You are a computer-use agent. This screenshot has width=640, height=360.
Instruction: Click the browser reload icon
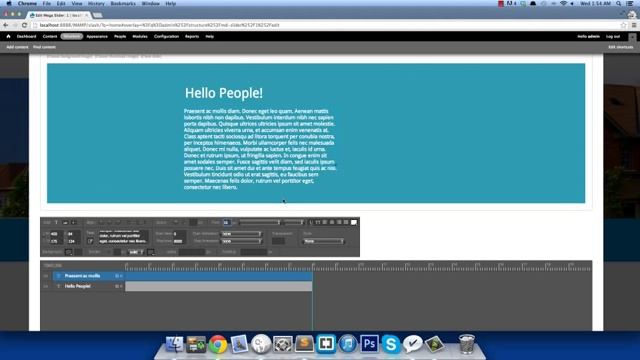tap(24, 25)
